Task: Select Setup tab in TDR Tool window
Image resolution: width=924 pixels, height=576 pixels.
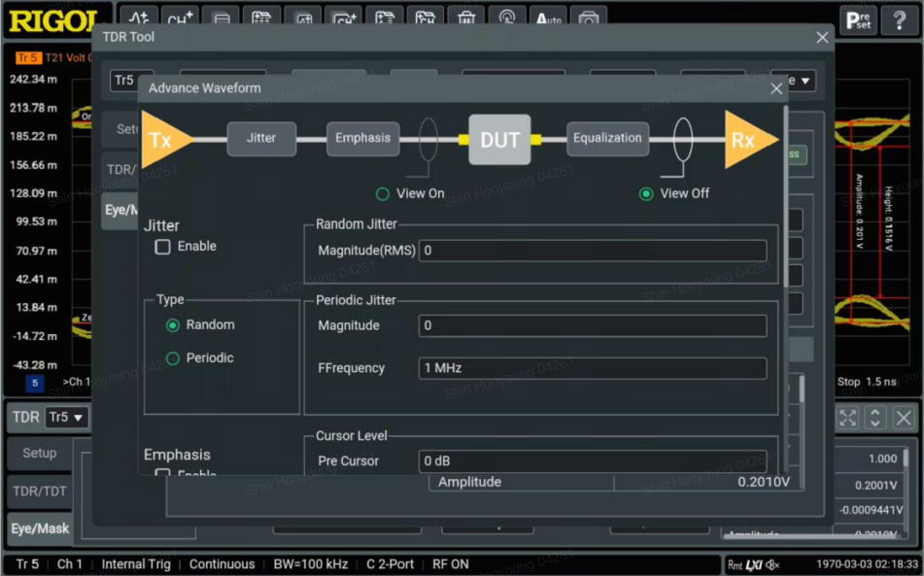Action: pyautogui.click(x=120, y=129)
